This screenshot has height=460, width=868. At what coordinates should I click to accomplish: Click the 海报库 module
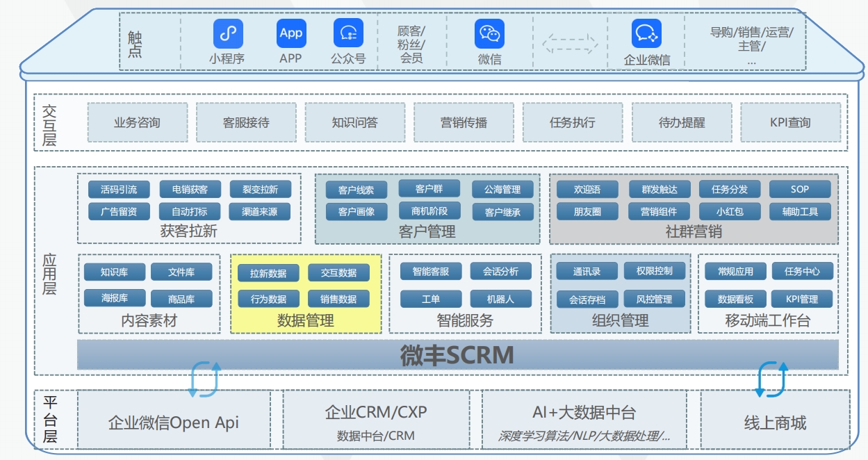(115, 298)
